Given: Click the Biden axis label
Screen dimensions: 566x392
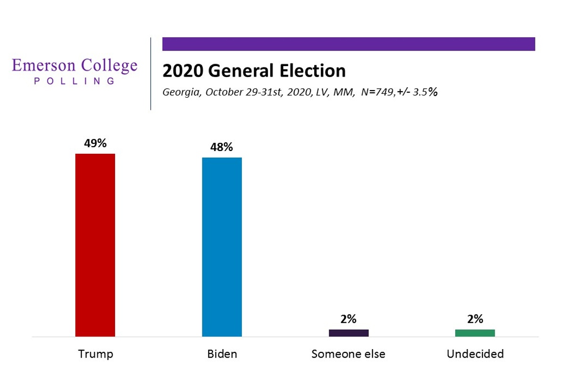Looking at the screenshot, I should [x=222, y=354].
